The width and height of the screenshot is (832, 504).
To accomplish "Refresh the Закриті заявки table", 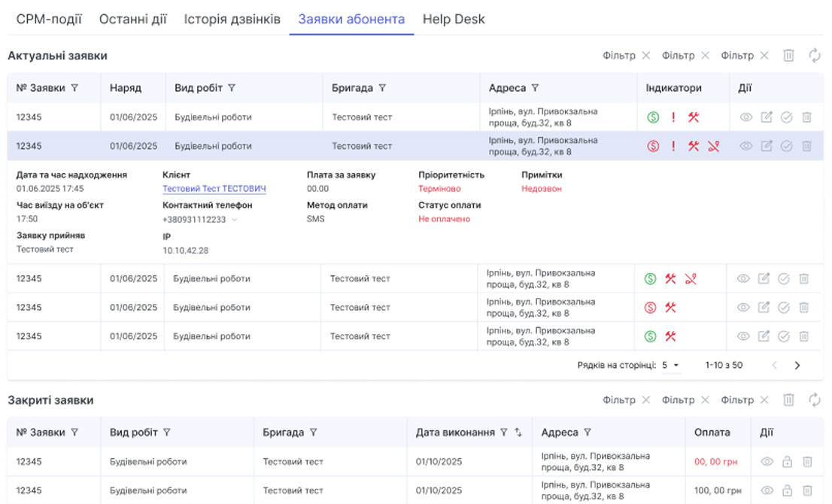I will 814,400.
